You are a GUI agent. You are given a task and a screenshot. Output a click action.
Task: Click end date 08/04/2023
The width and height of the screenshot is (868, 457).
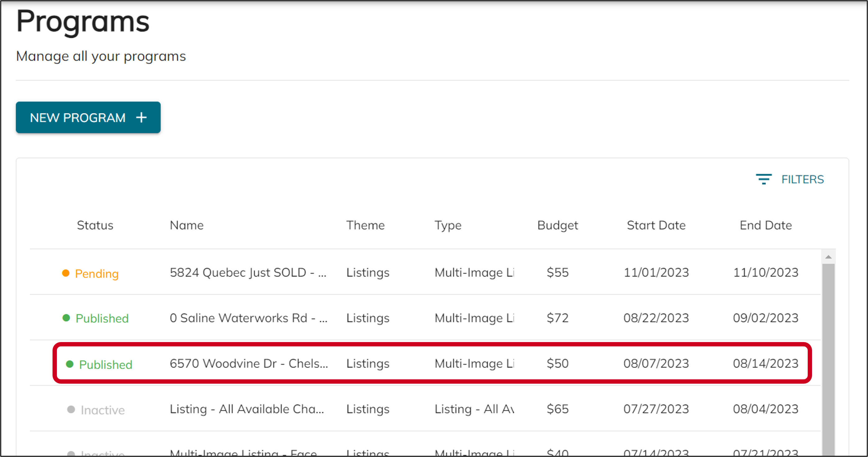click(x=765, y=409)
